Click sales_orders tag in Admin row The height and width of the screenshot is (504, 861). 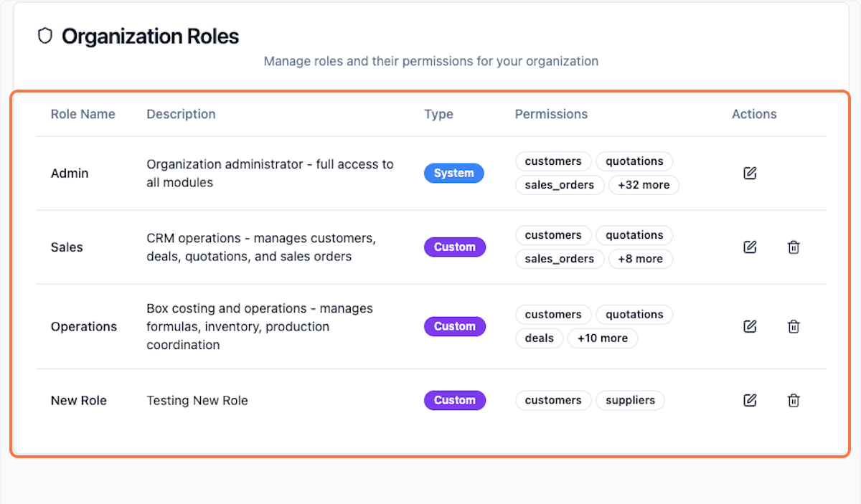[x=559, y=185]
